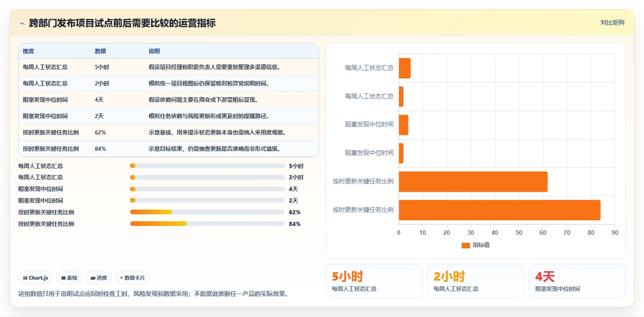644x317 pixels.
Task: Open the 5小时 data card
Action: tap(374, 281)
